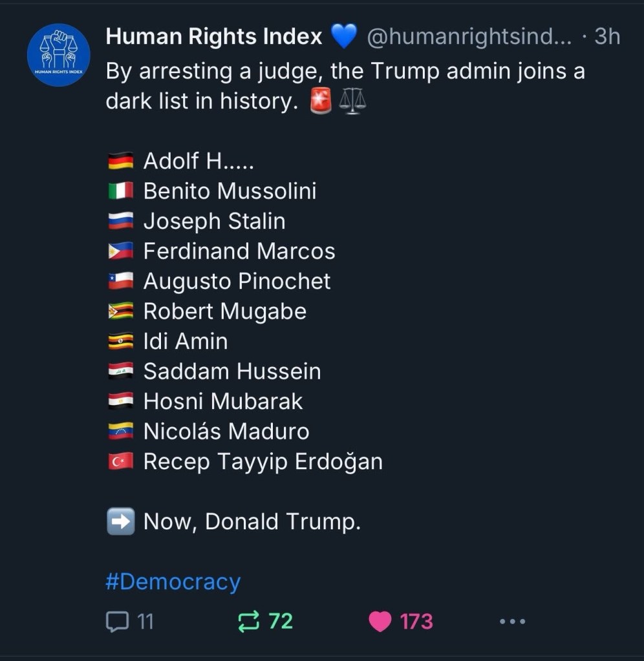Click the "Now, Donald Trump." text line
644x661 pixels.
[252, 521]
